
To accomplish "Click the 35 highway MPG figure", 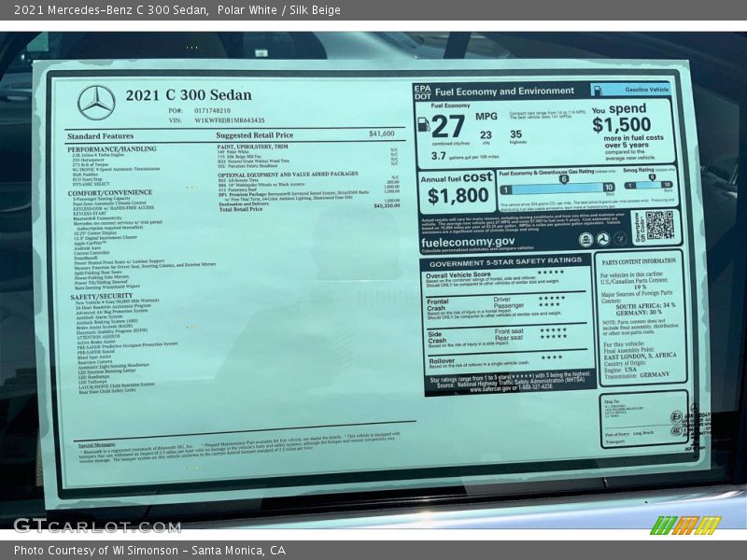I will (516, 134).
